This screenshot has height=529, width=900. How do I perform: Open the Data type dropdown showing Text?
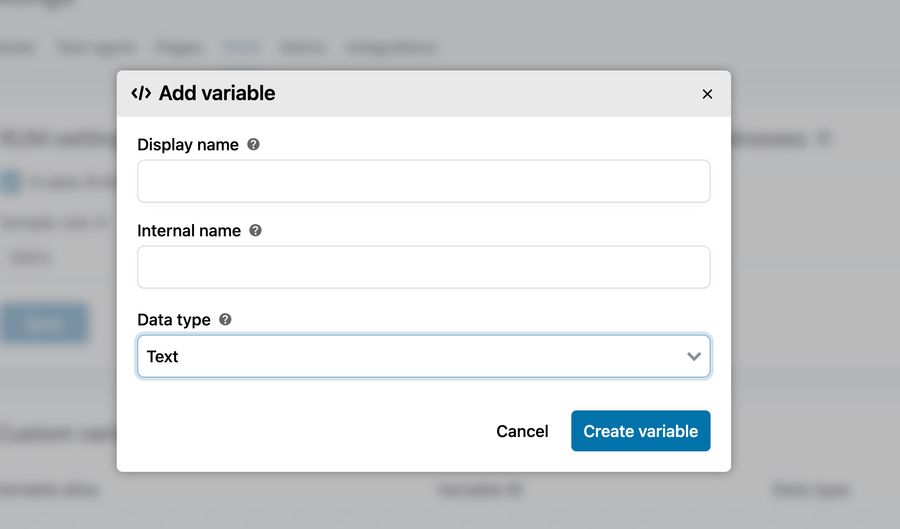(x=424, y=356)
